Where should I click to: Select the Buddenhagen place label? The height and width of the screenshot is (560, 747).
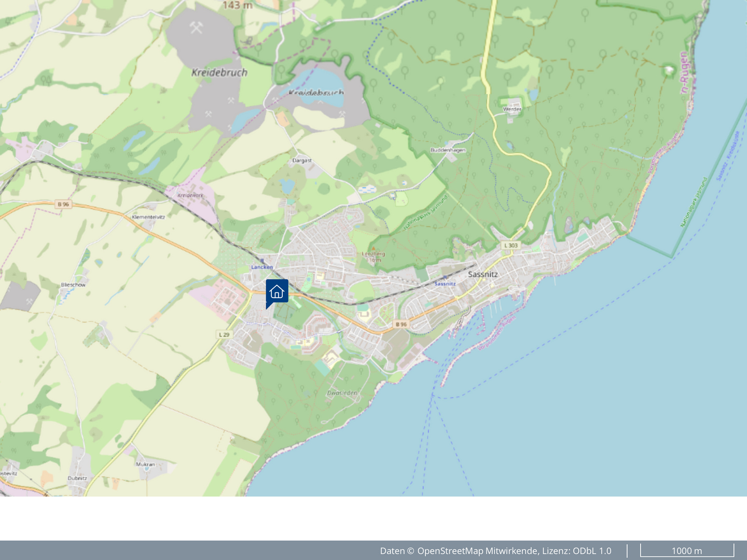(448, 150)
